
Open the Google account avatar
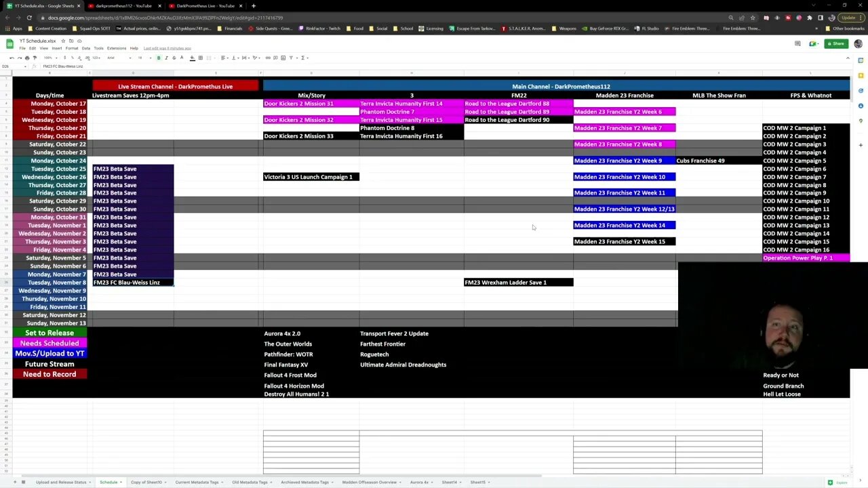click(x=858, y=43)
